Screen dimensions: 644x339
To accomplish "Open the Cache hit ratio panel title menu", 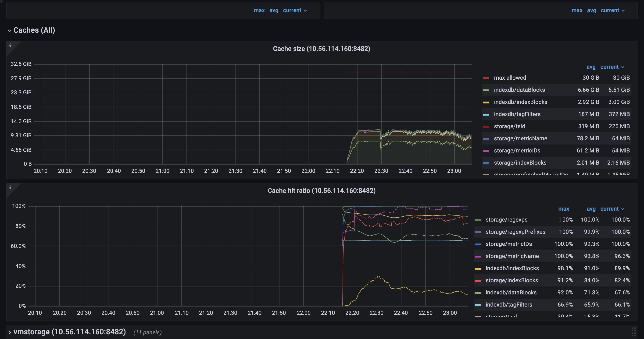I will pyautogui.click(x=322, y=191).
